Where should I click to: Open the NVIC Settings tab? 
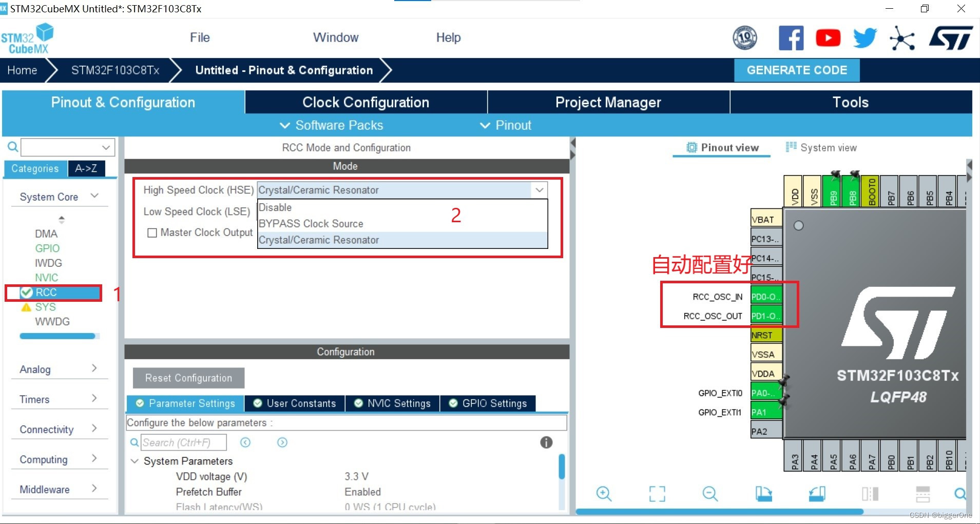(x=393, y=403)
